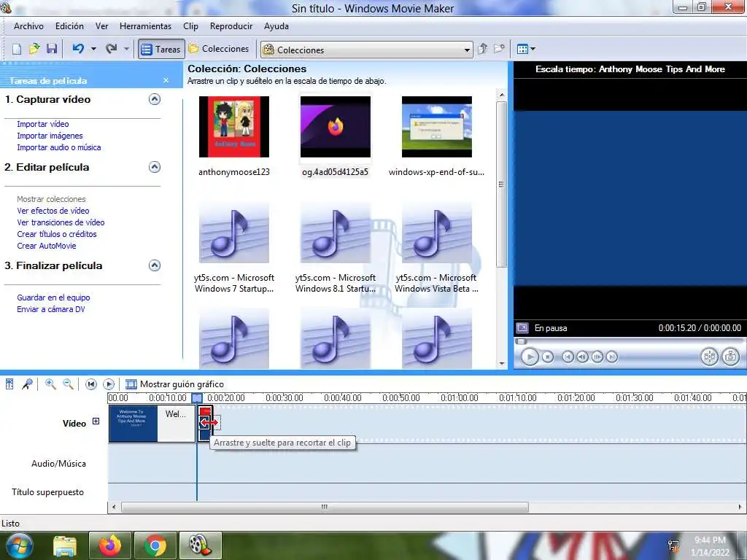747x560 pixels.
Task: Click the Forward (to end) button
Action: tap(612, 357)
